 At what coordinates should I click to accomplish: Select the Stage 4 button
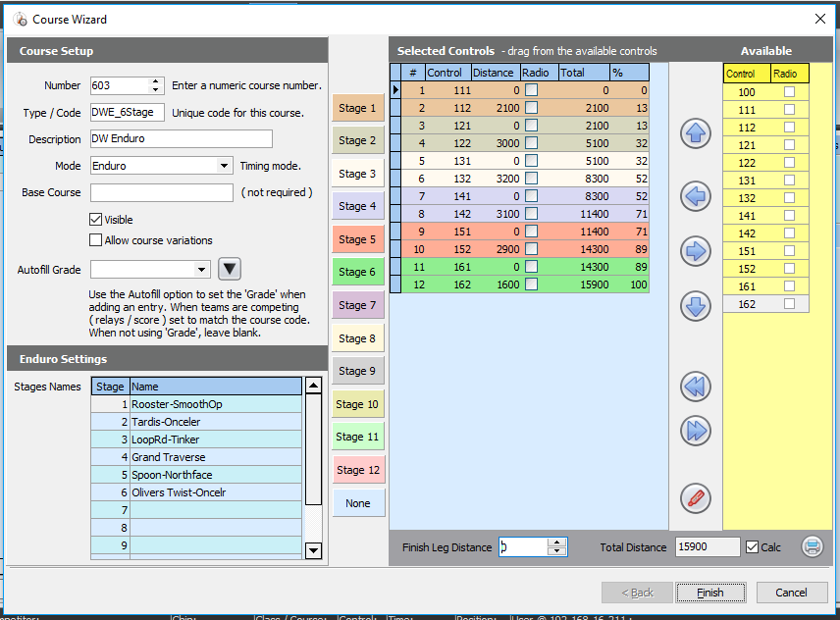(x=357, y=206)
